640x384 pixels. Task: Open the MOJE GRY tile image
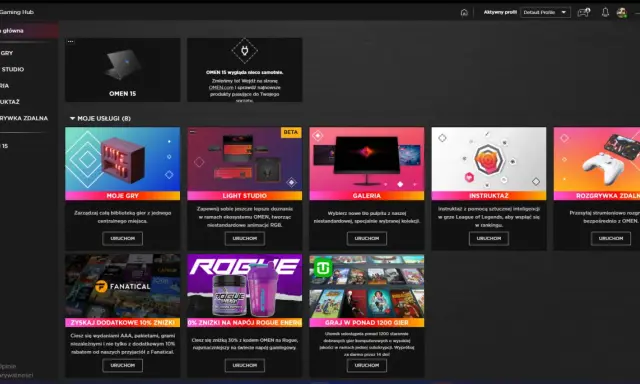122,159
